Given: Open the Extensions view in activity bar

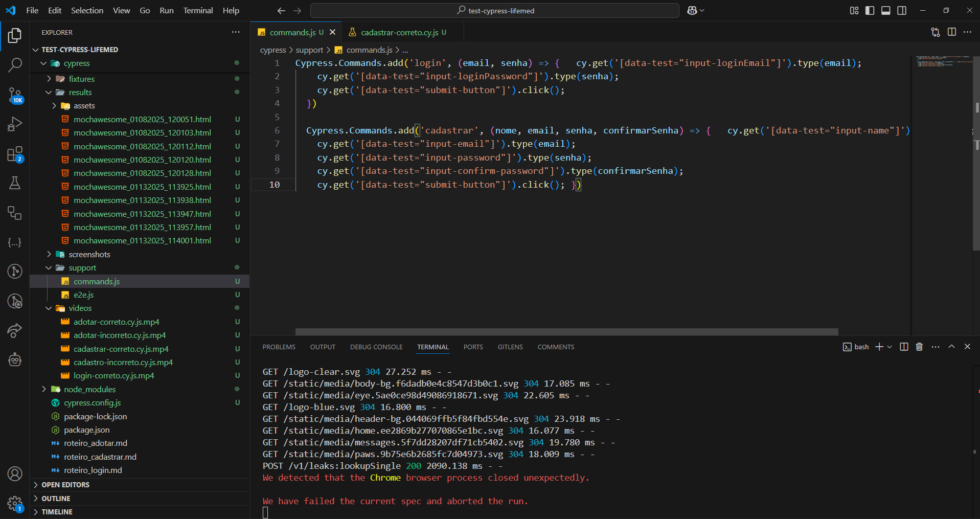Looking at the screenshot, I should [15, 154].
